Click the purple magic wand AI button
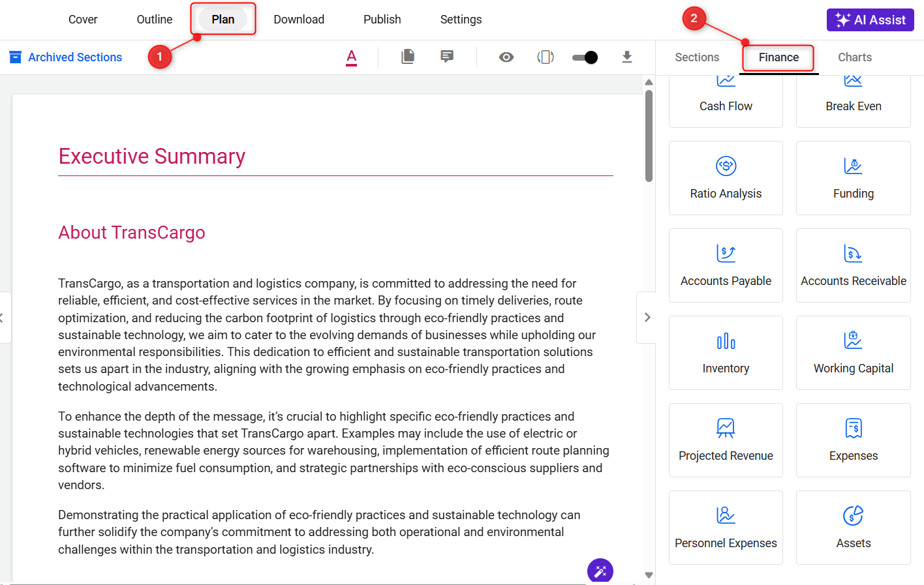The image size is (924, 585). click(x=600, y=571)
